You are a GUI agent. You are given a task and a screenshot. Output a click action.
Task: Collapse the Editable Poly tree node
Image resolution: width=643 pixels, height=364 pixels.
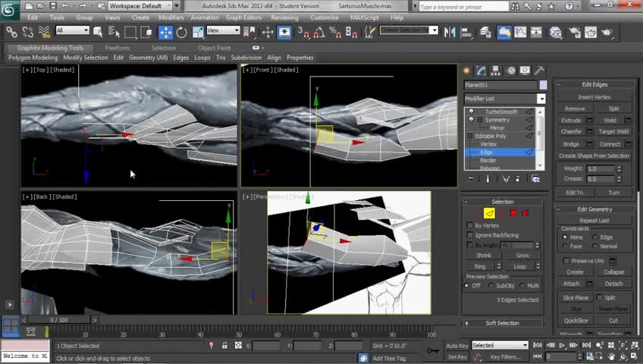(470, 136)
